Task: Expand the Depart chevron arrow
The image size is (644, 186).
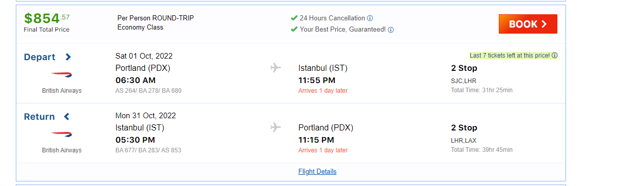Action: (x=68, y=57)
